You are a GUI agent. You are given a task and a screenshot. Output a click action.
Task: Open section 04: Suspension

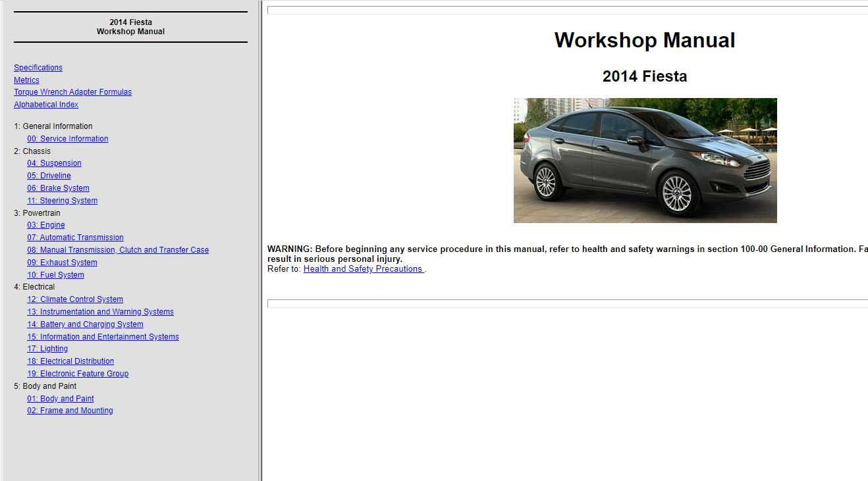coord(54,163)
